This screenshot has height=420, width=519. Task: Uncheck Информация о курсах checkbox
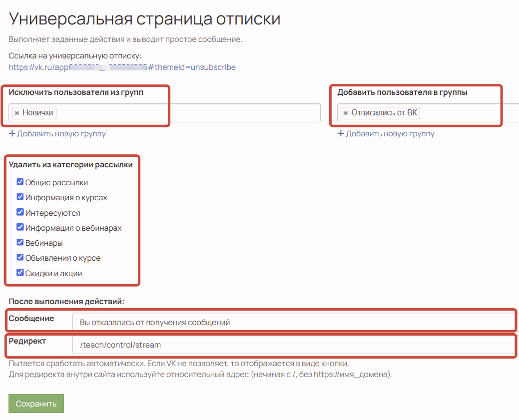20,197
